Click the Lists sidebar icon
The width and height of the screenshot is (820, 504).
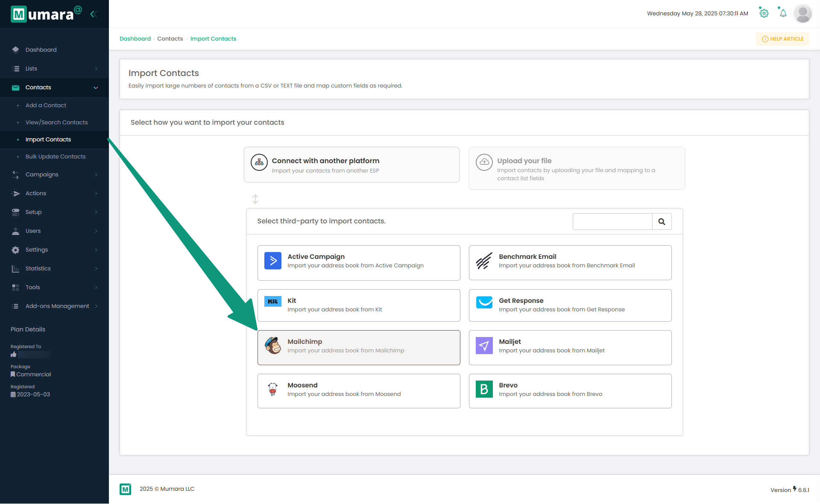pyautogui.click(x=16, y=68)
